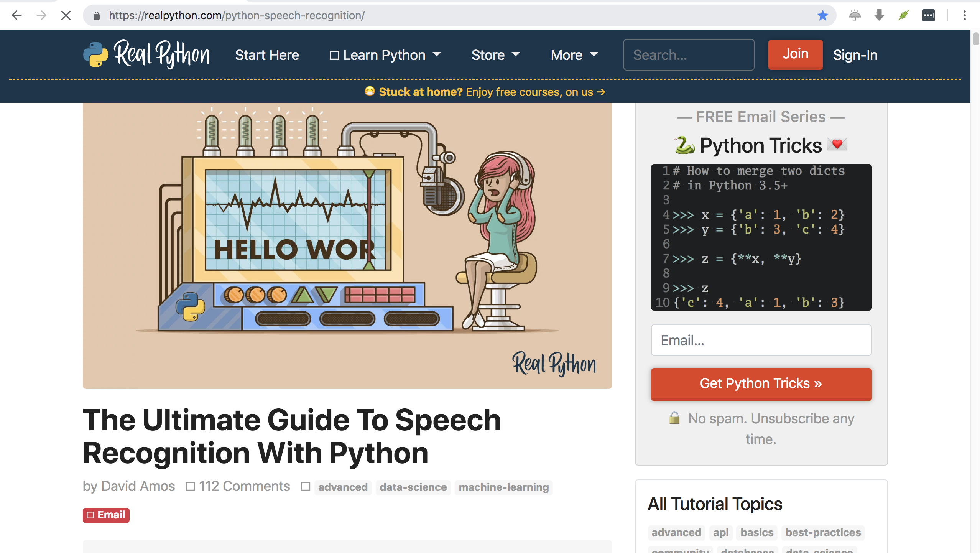The image size is (980, 553).
Task: Click the padlock site info icon
Action: pos(97,15)
